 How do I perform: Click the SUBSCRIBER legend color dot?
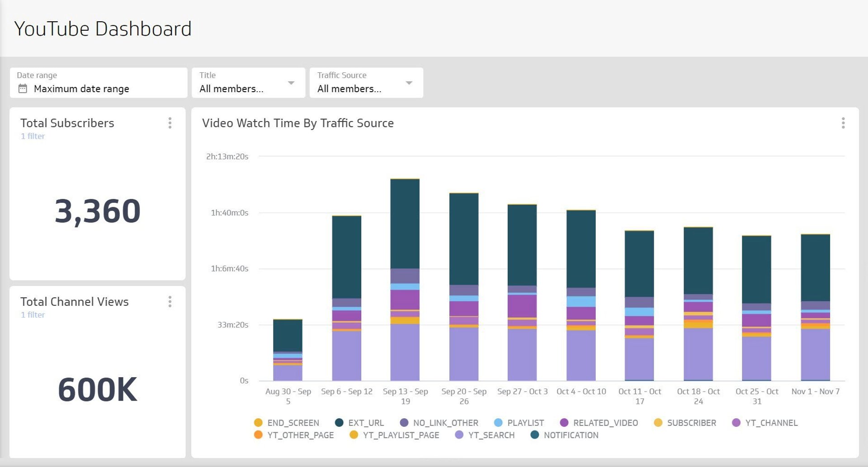click(x=658, y=423)
